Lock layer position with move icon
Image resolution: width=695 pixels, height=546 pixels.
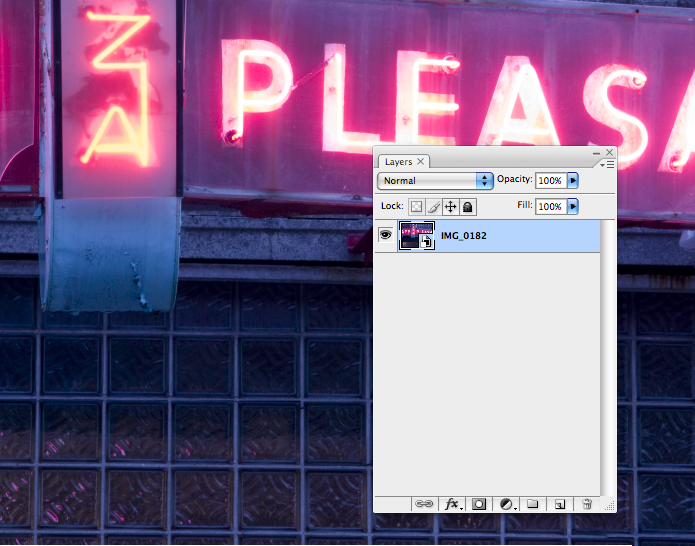pos(450,207)
